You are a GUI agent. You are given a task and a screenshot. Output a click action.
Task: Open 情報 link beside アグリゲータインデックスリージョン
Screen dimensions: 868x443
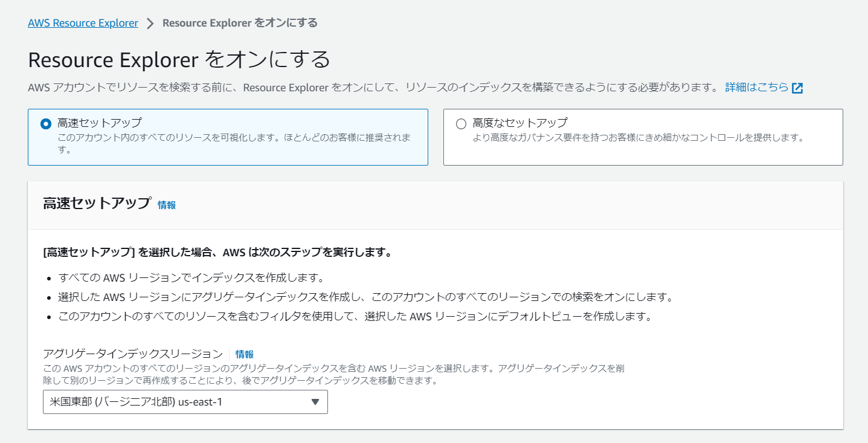click(x=245, y=354)
